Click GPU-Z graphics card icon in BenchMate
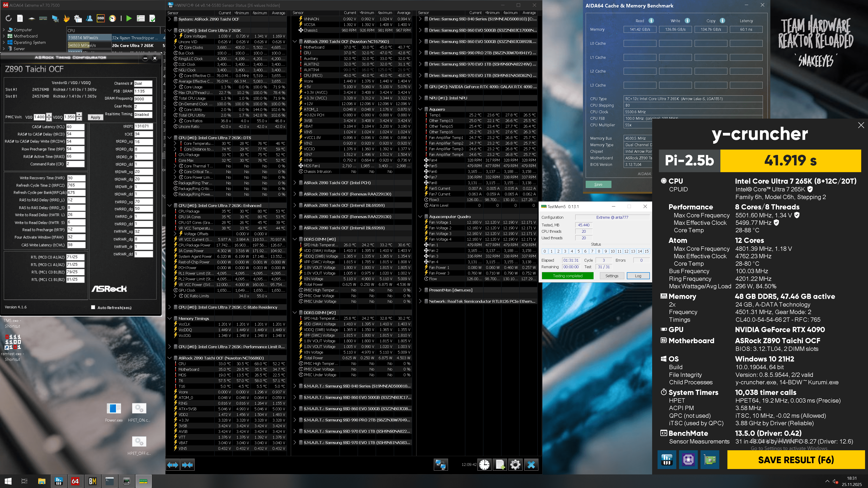 [x=710, y=460]
